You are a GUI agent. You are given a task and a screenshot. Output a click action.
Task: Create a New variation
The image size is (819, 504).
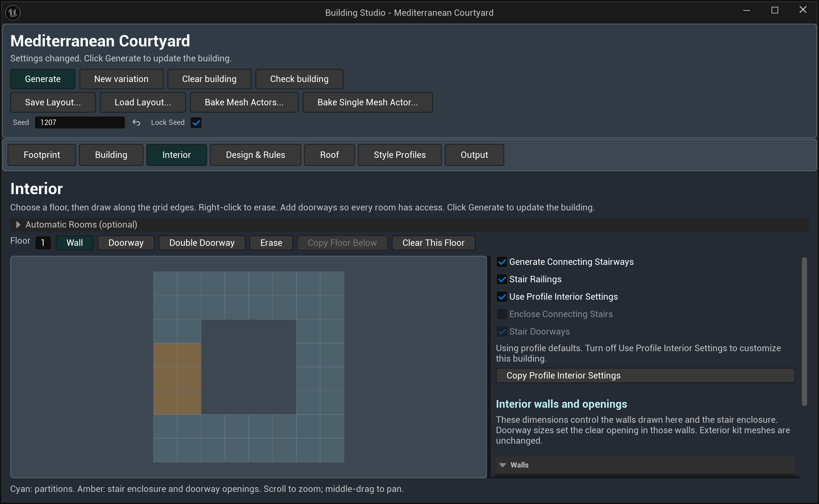[x=122, y=79]
